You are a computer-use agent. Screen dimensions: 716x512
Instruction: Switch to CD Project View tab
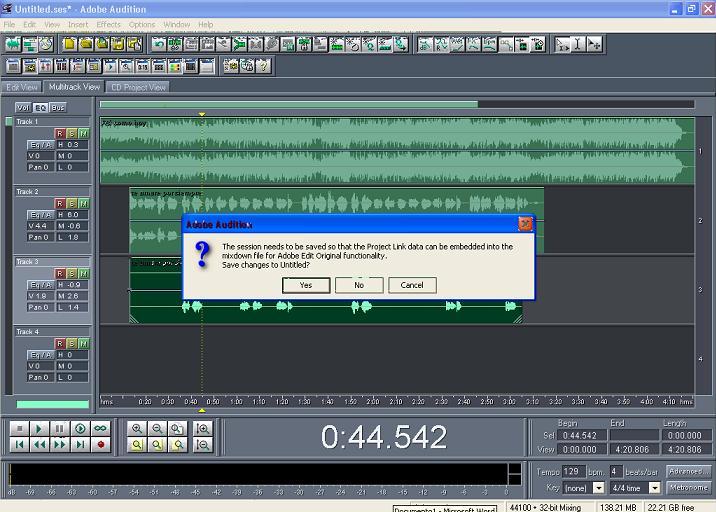click(x=138, y=87)
